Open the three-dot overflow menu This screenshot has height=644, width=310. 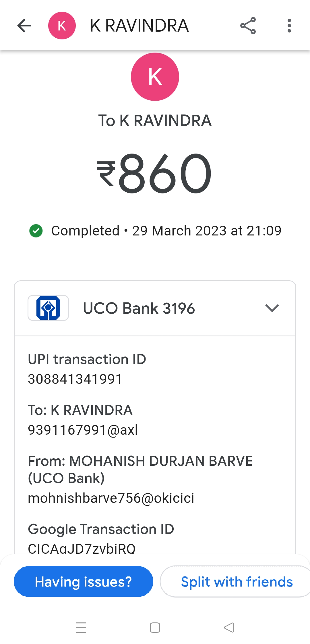pos(289,26)
